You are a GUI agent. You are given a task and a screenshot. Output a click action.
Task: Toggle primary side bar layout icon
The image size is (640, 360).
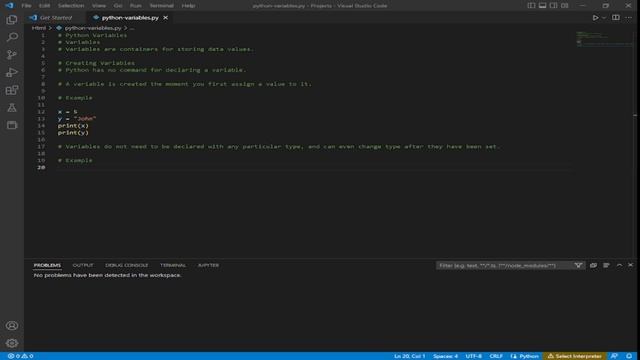click(531, 6)
